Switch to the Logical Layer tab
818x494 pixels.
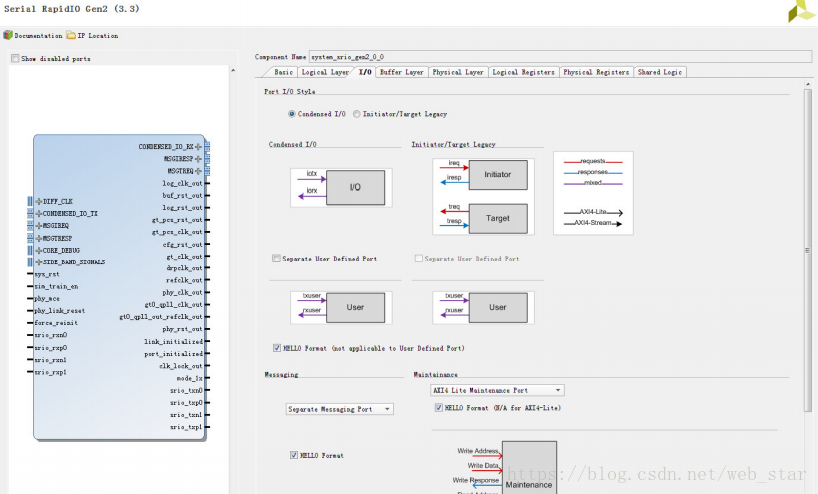325,72
